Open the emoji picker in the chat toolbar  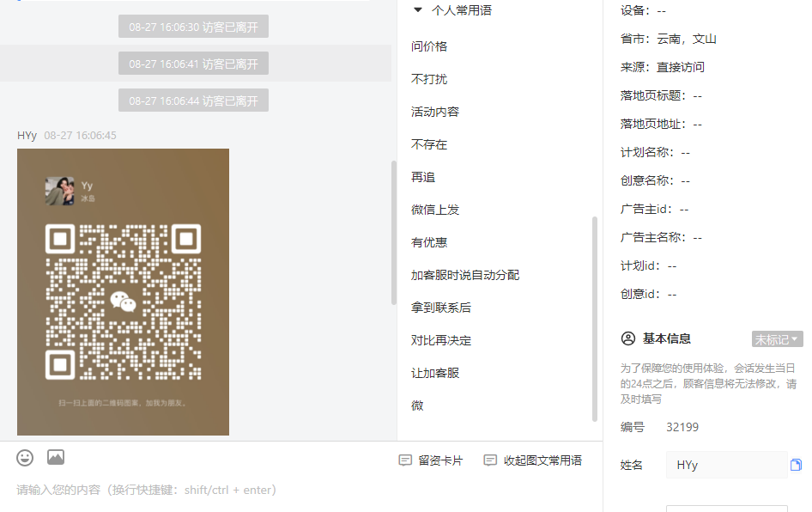(x=25, y=458)
